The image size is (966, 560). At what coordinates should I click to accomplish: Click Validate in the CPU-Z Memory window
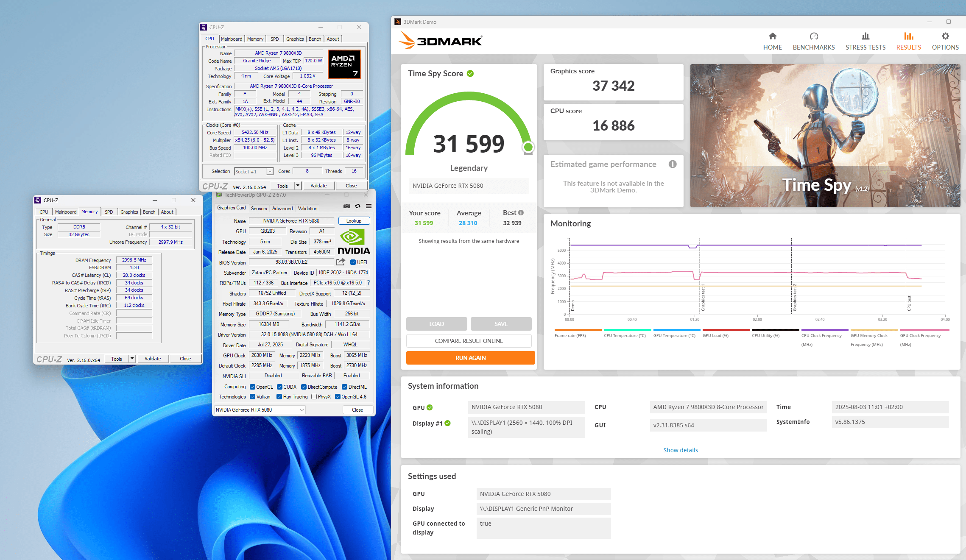coord(153,359)
